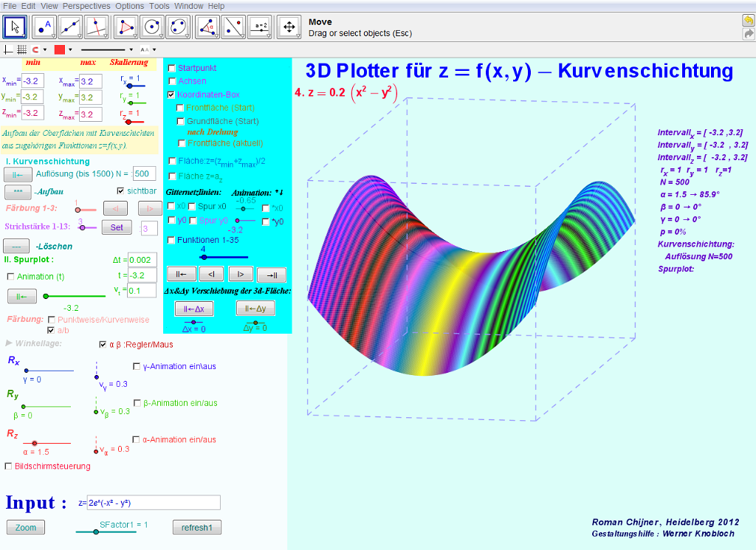
Task: Click the Undo arrow icon
Action: click(749, 20)
